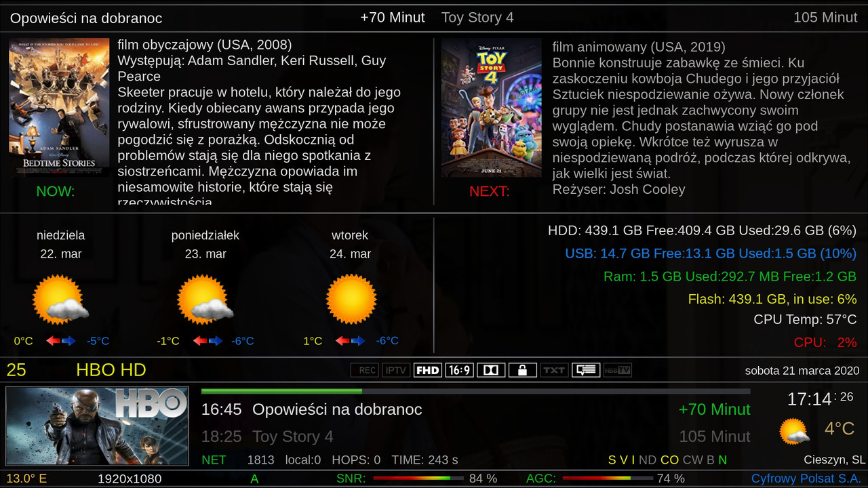This screenshot has height=488, width=868.
Task: Click the SNR signal strength bar
Action: point(418,479)
